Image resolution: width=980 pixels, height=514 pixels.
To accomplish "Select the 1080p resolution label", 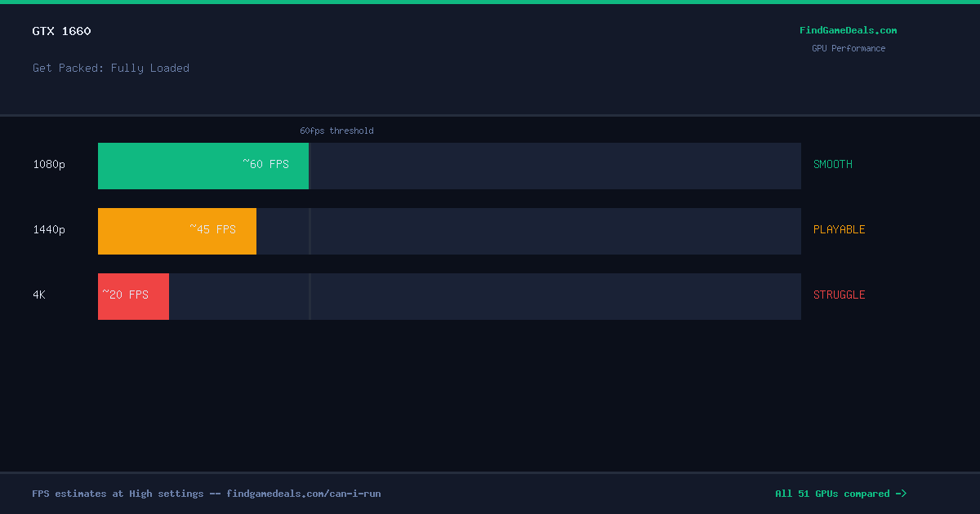I will coord(49,164).
